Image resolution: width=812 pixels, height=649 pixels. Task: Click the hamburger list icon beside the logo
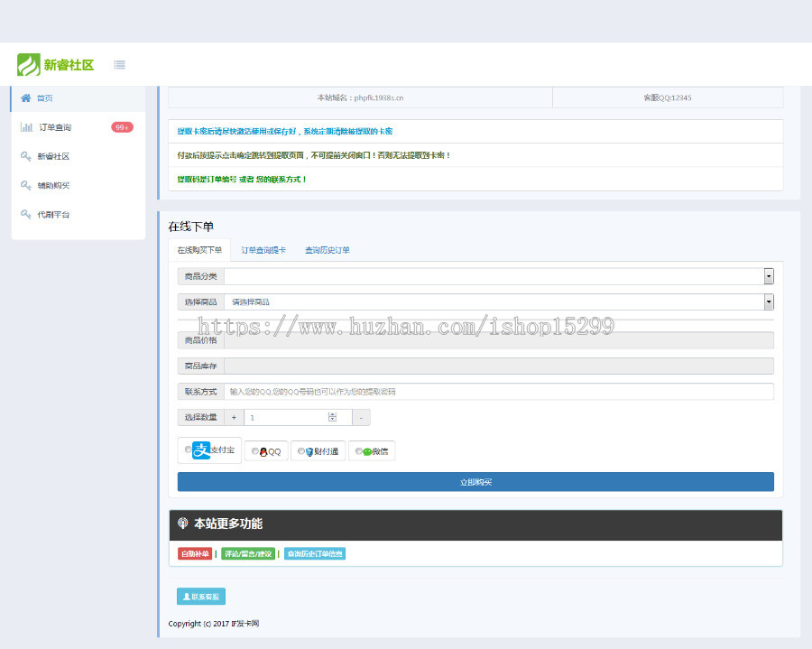coord(118,64)
